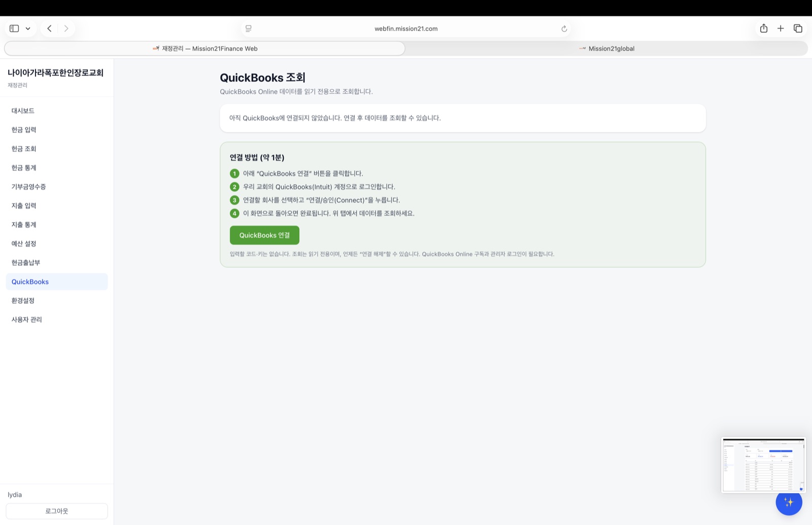
Task: Click the webfin.mission21.com address field
Action: point(406,29)
